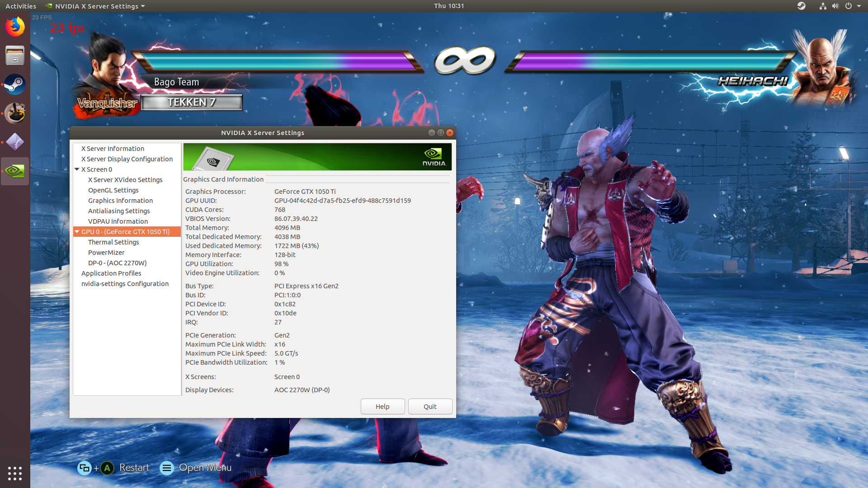Click the Display Devices value "AOC 2270W (DP-0)"
Image resolution: width=868 pixels, height=488 pixels.
pyautogui.click(x=302, y=390)
